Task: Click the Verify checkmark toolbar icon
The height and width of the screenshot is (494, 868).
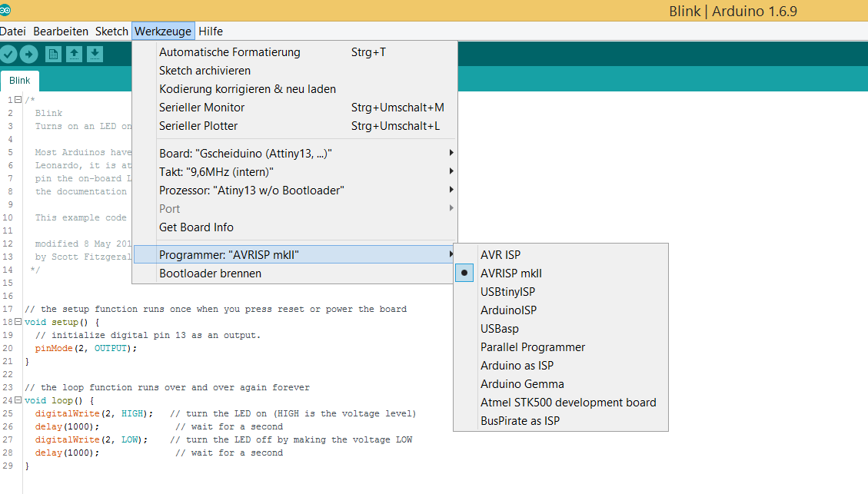Action: pyautogui.click(x=8, y=55)
